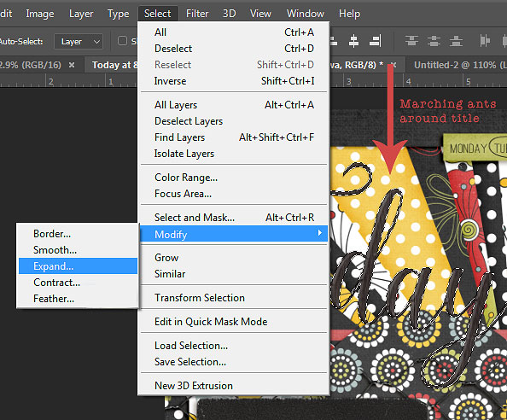Close the 2.9% (RGB/16) document tab
The image size is (507, 420).
coord(72,65)
